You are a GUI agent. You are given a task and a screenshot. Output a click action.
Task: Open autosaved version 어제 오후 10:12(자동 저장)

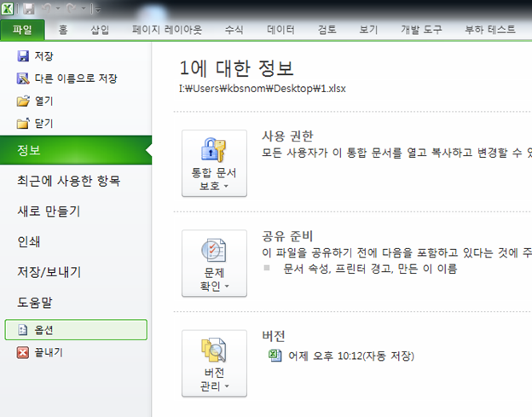point(351,356)
